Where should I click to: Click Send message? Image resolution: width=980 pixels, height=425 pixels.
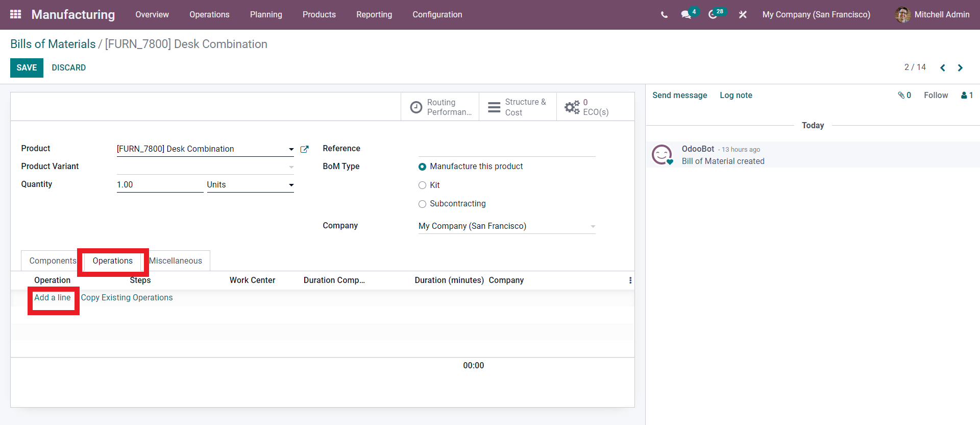(x=680, y=96)
